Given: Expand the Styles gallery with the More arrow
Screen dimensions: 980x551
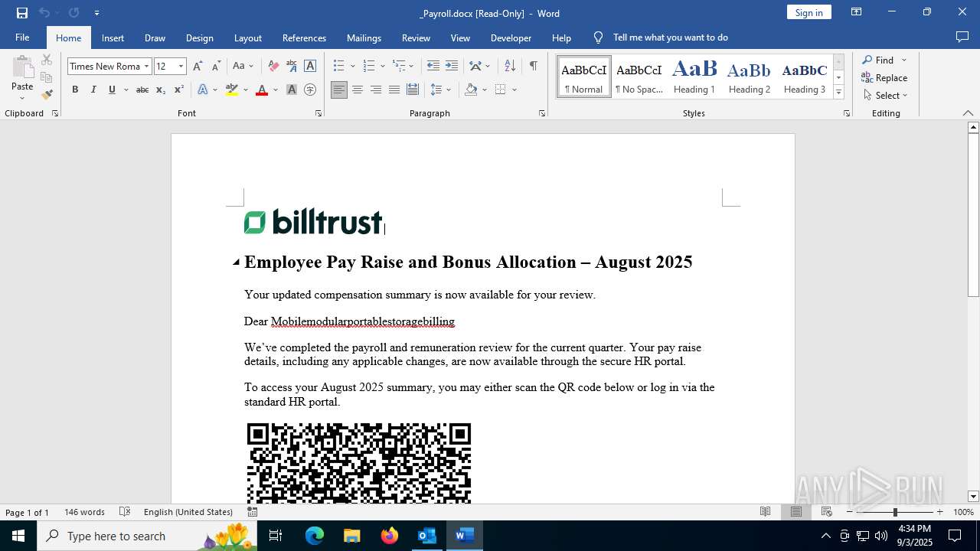Looking at the screenshot, I should [838, 93].
